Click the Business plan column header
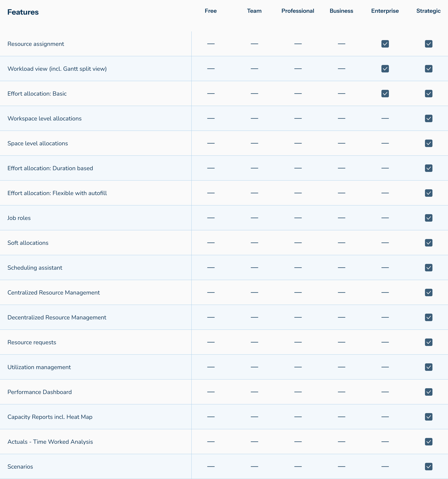 pyautogui.click(x=341, y=11)
